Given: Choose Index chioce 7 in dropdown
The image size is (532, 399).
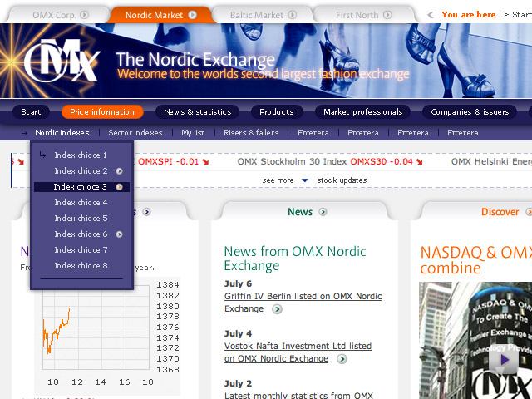Looking at the screenshot, I should [81, 250].
